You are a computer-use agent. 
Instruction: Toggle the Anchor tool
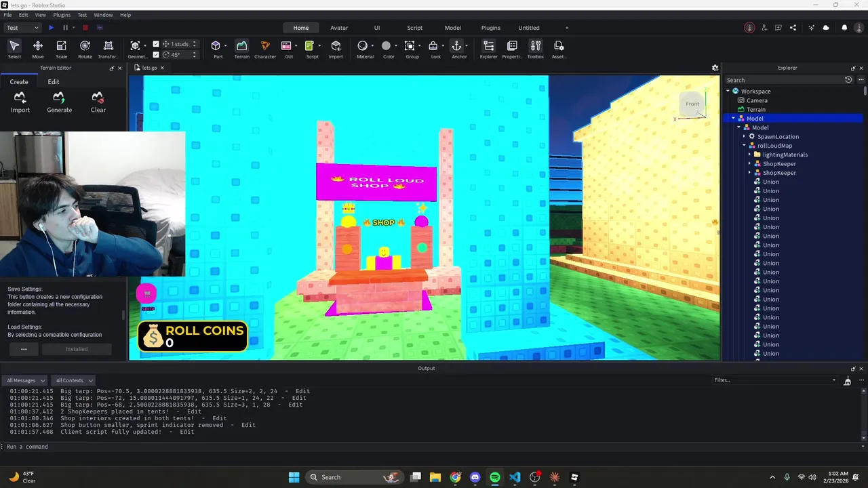pyautogui.click(x=459, y=49)
